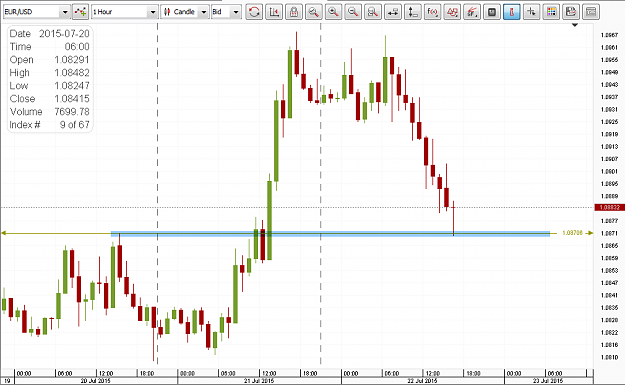Click the chart shift icon

[x=274, y=12]
